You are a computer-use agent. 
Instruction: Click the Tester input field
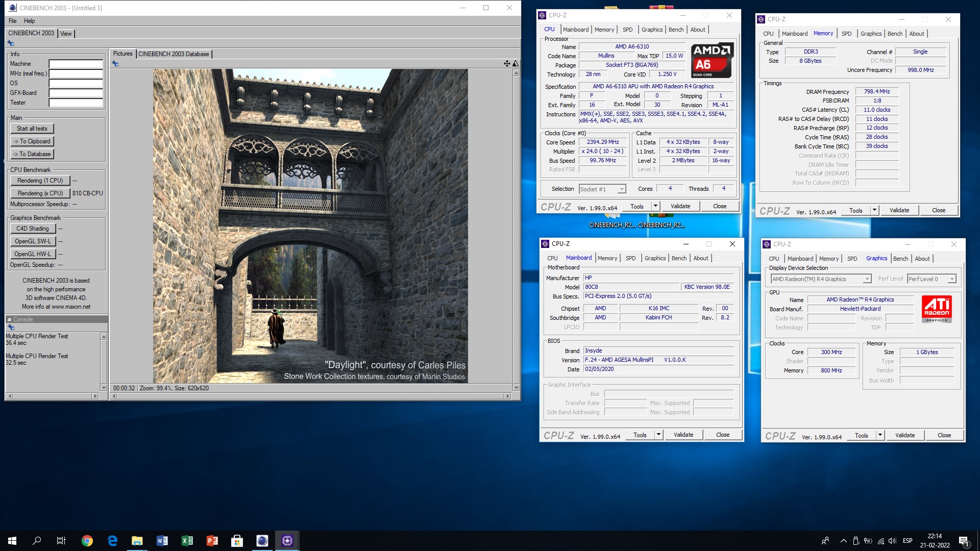pos(76,103)
